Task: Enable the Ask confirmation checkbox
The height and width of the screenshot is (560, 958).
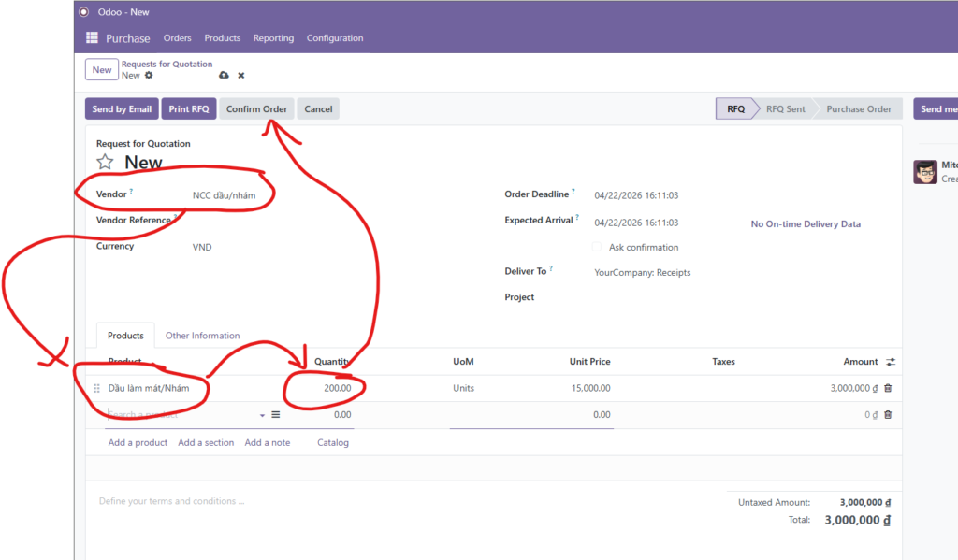Action: [597, 248]
